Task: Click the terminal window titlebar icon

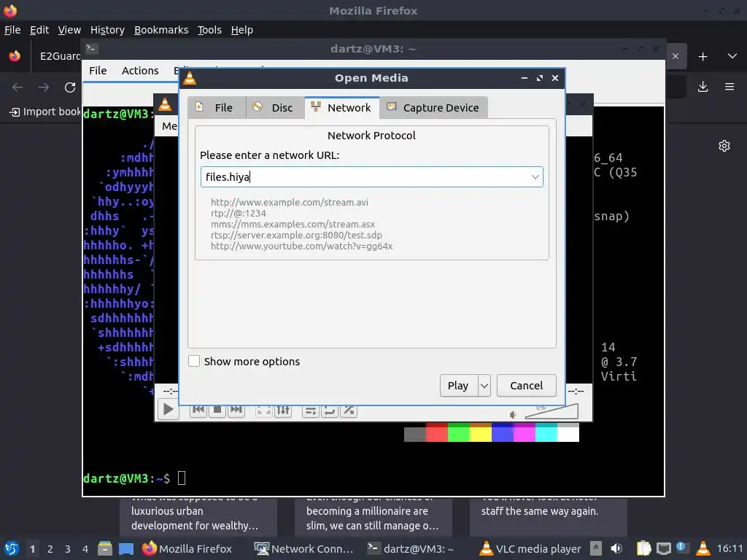Action: [91, 49]
